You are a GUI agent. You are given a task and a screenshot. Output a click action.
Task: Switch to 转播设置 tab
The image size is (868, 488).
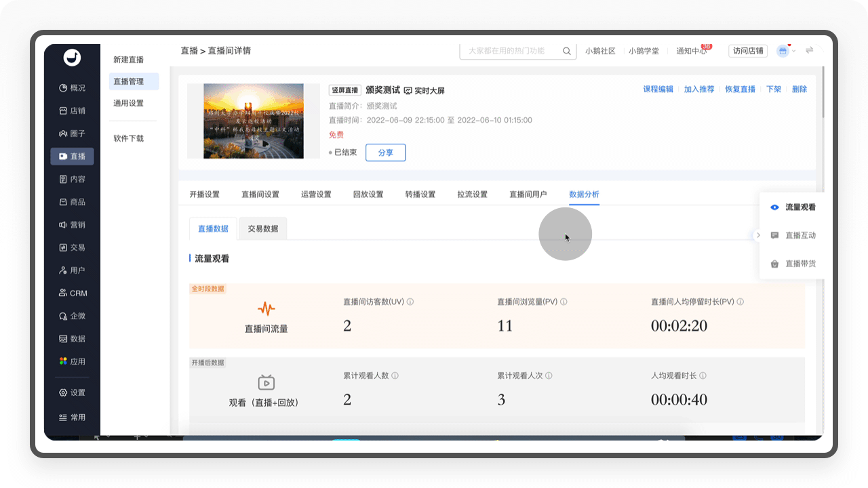420,195
